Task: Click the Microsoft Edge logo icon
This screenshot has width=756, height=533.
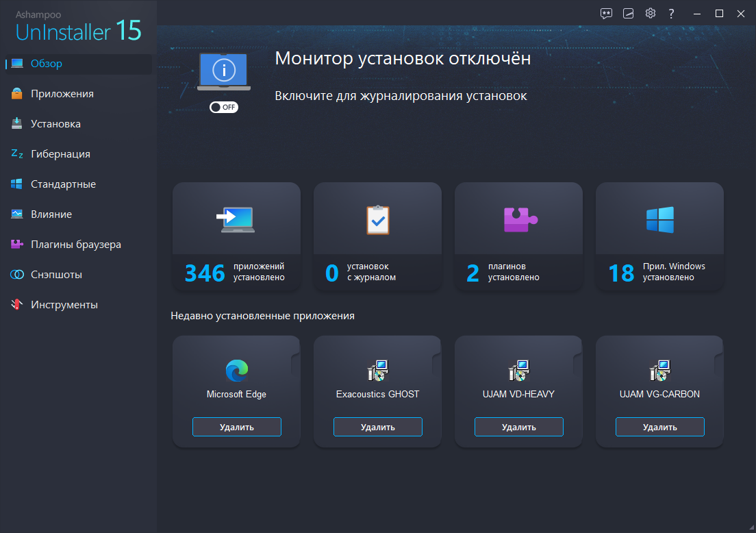Action: click(x=237, y=371)
